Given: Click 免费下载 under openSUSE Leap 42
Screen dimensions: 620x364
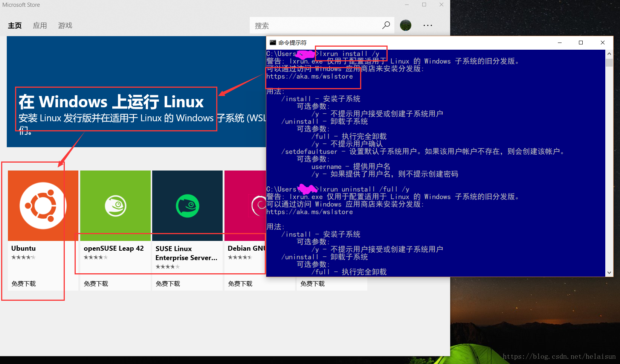Looking at the screenshot, I should click(x=96, y=284).
